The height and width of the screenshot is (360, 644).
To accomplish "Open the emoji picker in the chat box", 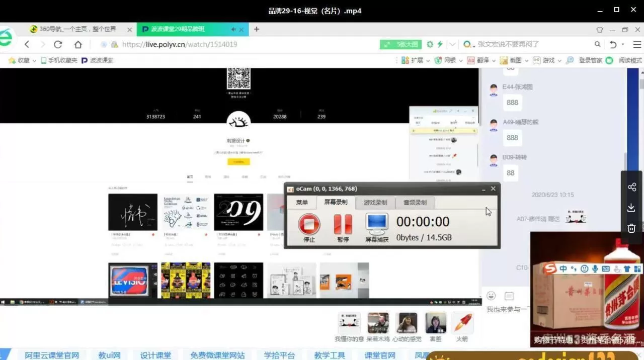I will tap(491, 296).
